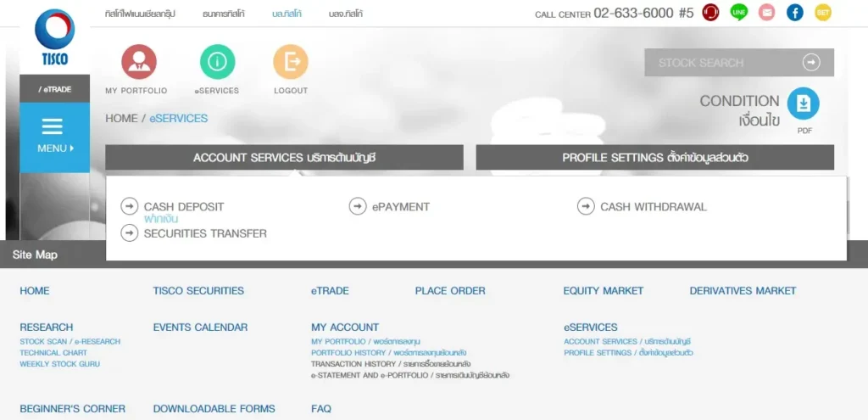Click HOME in the site map
The image size is (868, 420).
(34, 290)
